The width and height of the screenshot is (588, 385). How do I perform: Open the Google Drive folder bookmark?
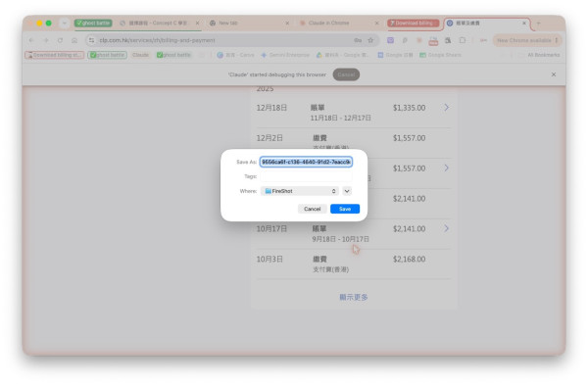[x=343, y=55]
